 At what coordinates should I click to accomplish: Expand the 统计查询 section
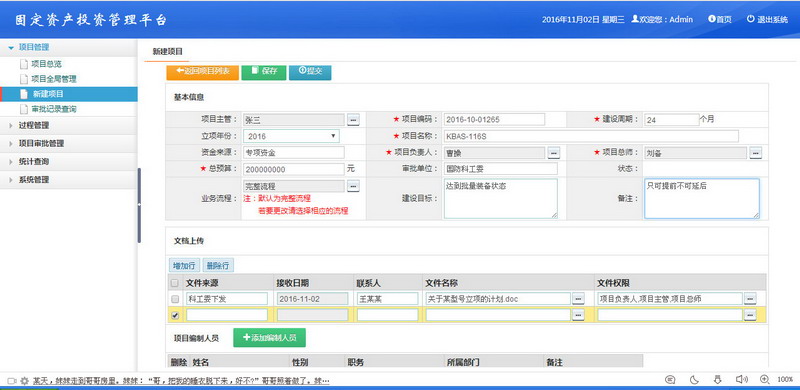68,162
